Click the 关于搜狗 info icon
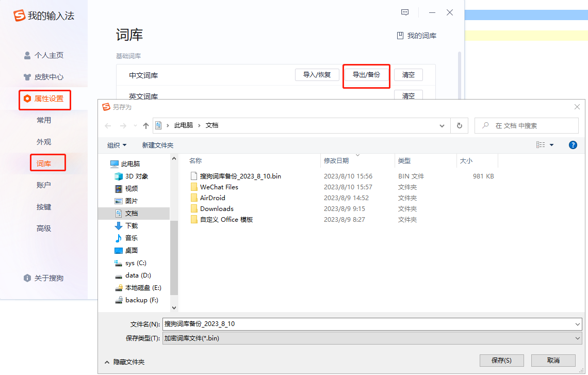Viewport: 588px width, 375px height. pyautogui.click(x=27, y=278)
